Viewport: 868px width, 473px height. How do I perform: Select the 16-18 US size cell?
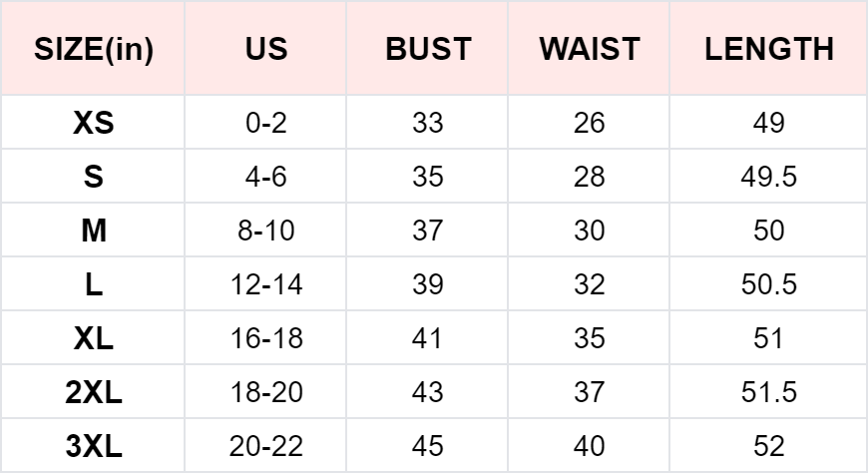point(265,339)
